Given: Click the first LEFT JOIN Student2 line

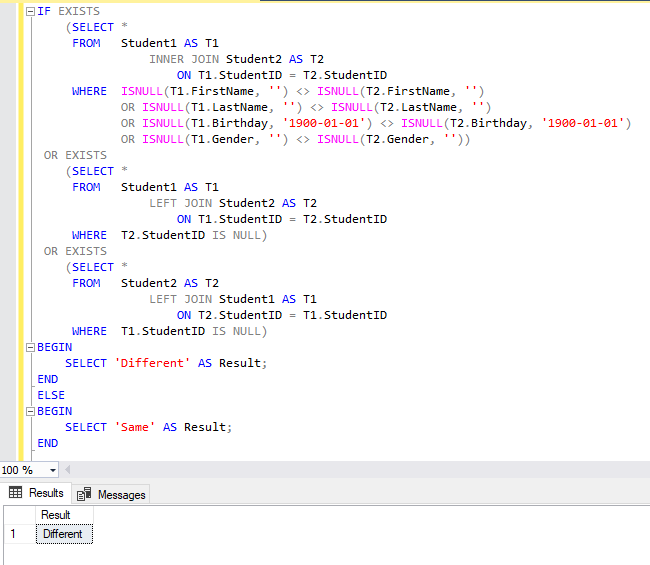Looking at the screenshot, I should [233, 203].
